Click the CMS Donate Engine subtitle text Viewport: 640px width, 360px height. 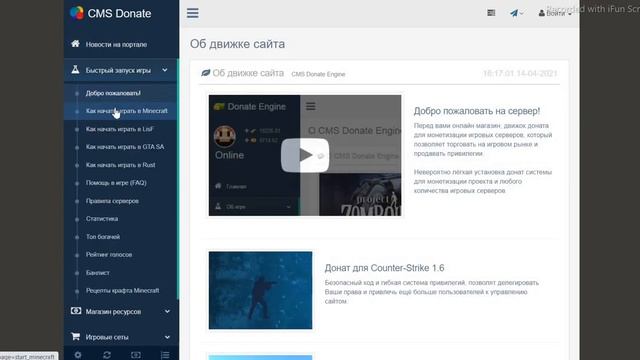click(318, 74)
